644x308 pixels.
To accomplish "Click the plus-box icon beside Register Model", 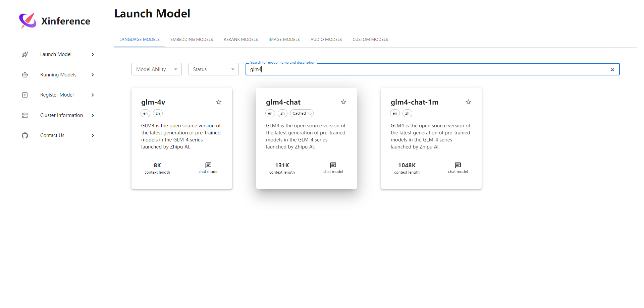I will (x=25, y=95).
